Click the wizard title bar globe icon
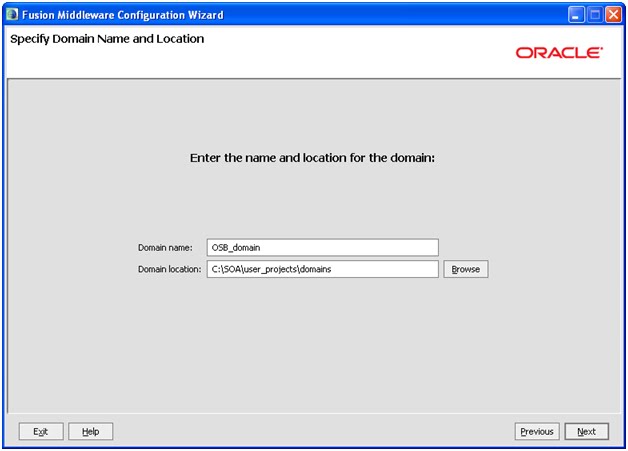Viewport: 628px width, 451px height. pos(12,14)
